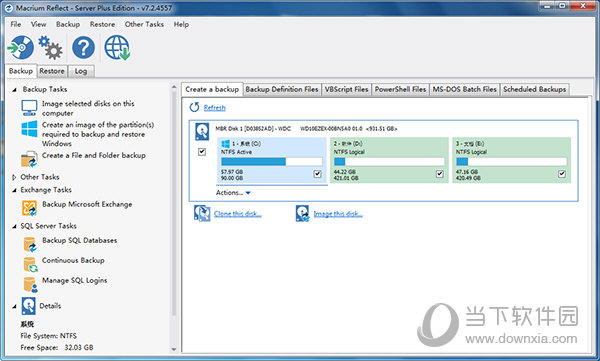The height and width of the screenshot is (361, 600).
Task: Collapse the SQL Server Tasks section
Action: pyautogui.click(x=14, y=226)
